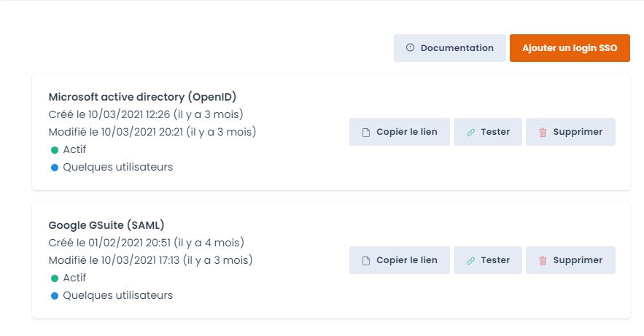644x336 pixels.
Task: Click the blue dot under Google GSuite
Action: point(55,296)
